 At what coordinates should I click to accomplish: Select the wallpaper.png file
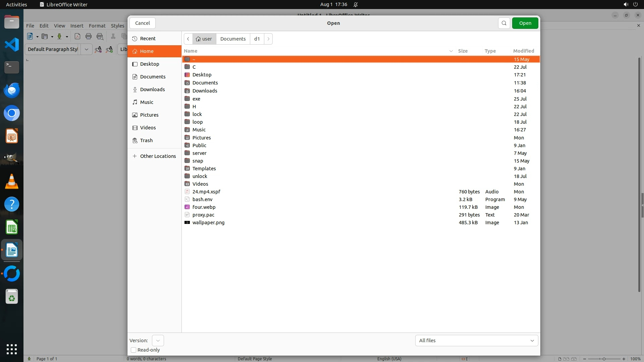click(208, 223)
